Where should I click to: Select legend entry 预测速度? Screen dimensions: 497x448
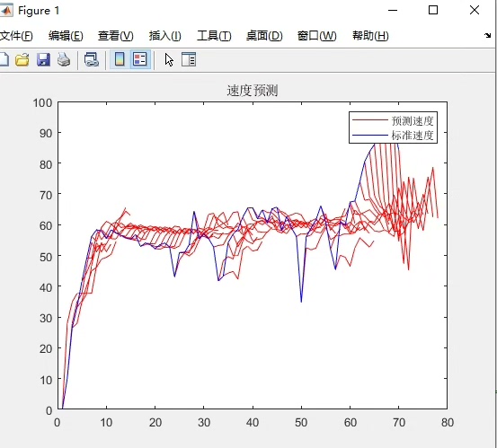[412, 120]
